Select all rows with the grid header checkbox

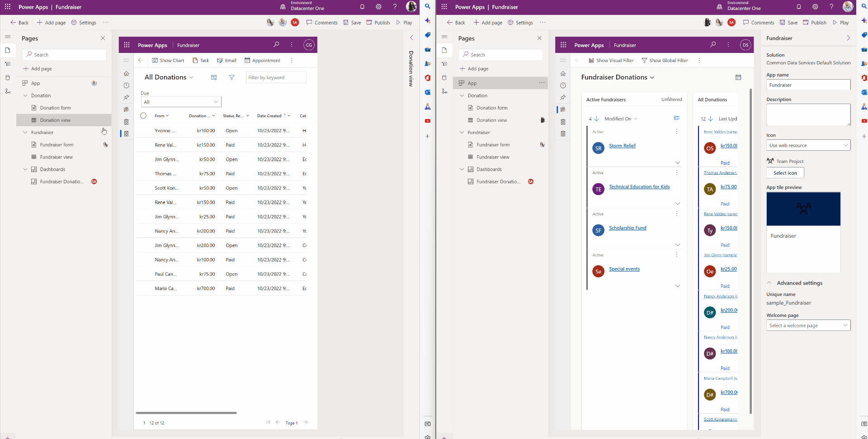click(x=143, y=115)
